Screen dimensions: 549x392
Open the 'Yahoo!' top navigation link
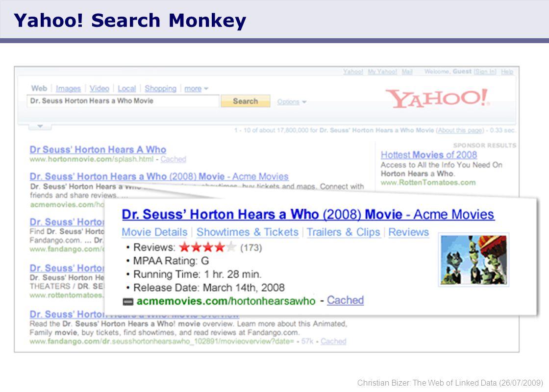point(353,72)
